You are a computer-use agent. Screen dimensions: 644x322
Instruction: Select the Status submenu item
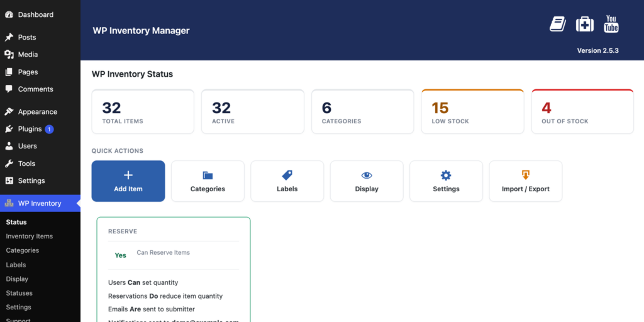(x=16, y=222)
